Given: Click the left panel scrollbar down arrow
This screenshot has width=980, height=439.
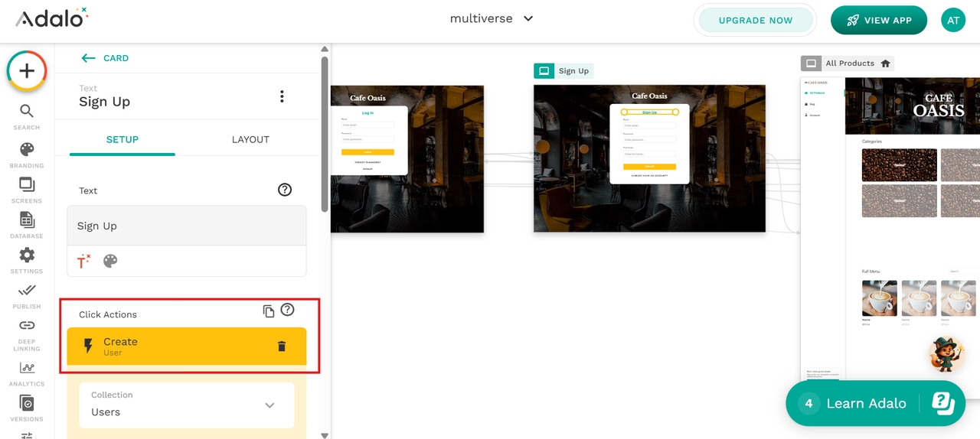Looking at the screenshot, I should point(325,434).
